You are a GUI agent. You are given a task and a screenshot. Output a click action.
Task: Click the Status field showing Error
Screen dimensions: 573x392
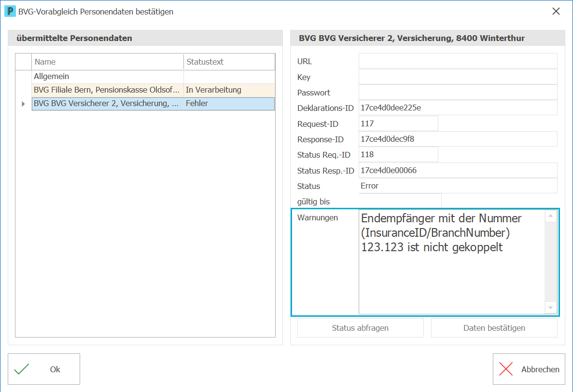pos(458,186)
